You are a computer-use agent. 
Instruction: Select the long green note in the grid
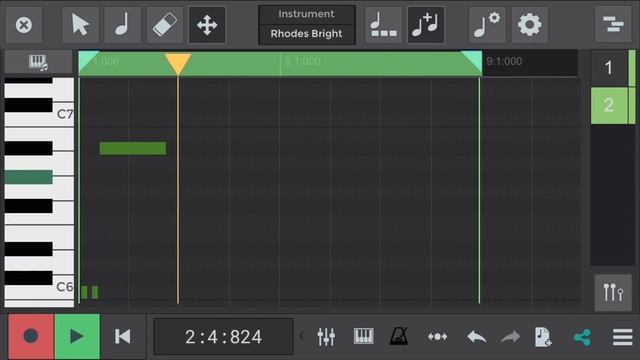[x=133, y=148]
